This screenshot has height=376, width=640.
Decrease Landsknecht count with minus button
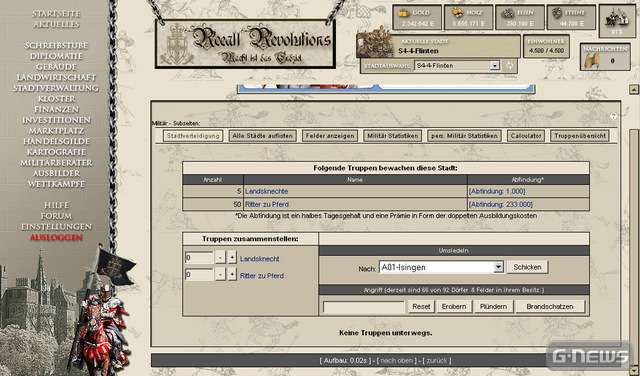tap(220, 258)
